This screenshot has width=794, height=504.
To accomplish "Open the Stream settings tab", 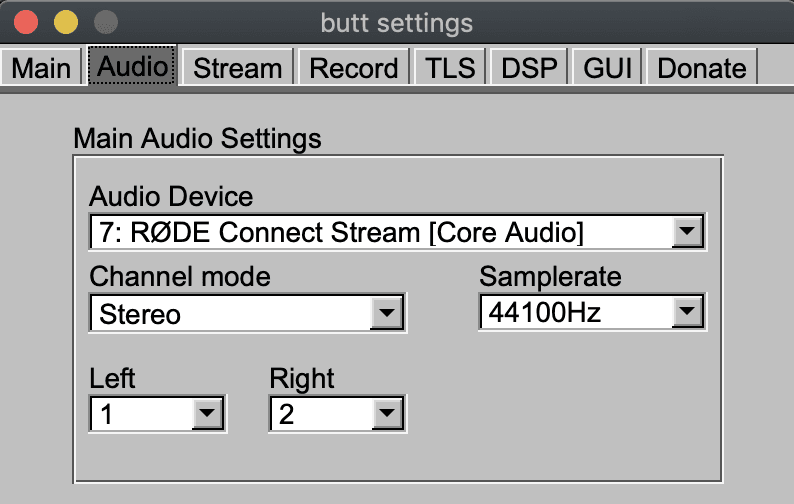I will point(237,68).
